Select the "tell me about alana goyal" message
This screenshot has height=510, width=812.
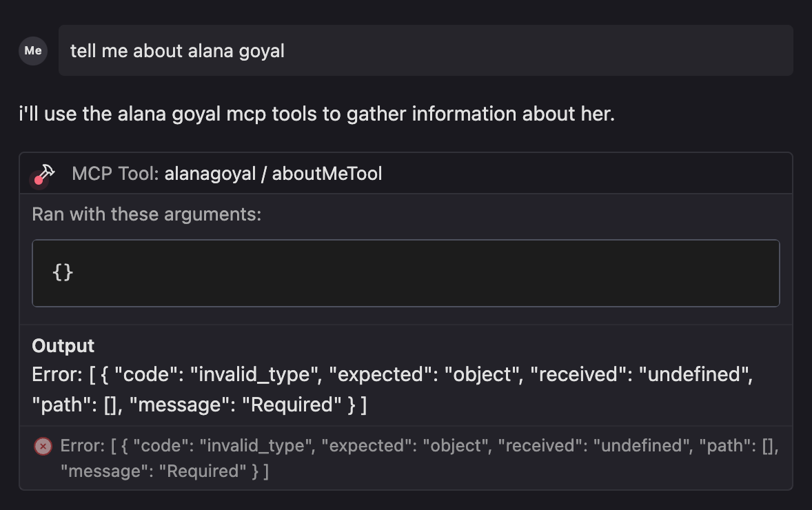pyautogui.click(x=177, y=50)
